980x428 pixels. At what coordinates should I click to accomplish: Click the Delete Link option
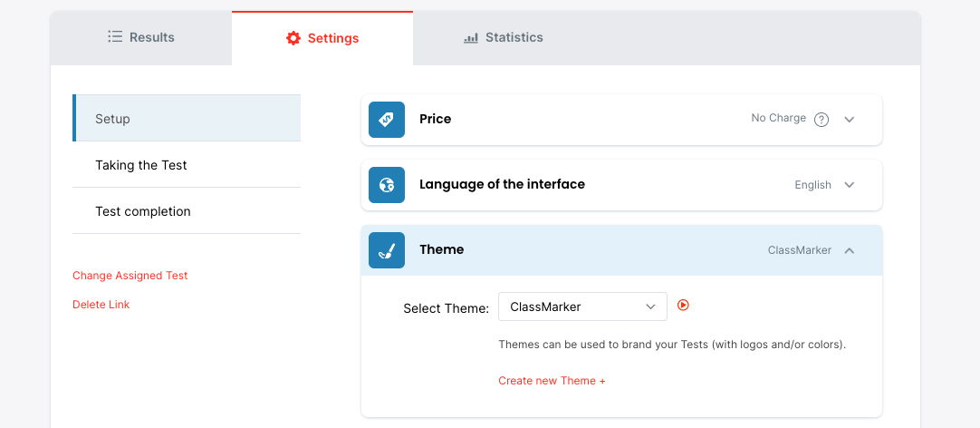click(x=101, y=305)
